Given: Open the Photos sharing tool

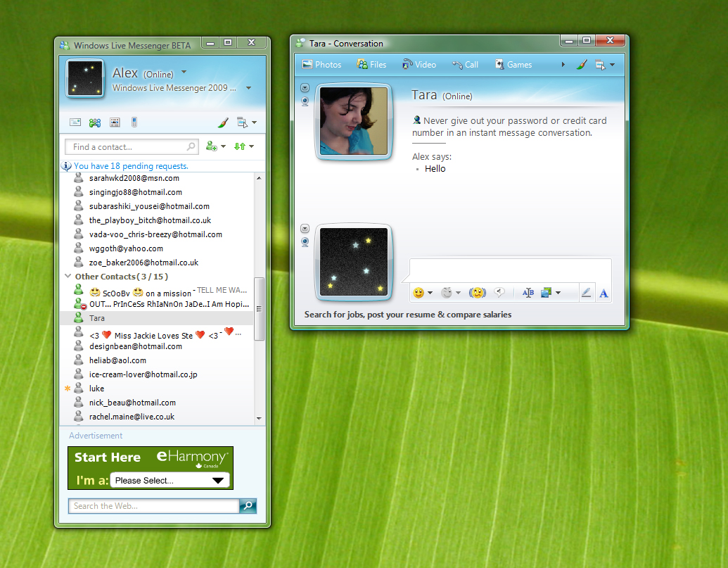Looking at the screenshot, I should click(x=321, y=64).
